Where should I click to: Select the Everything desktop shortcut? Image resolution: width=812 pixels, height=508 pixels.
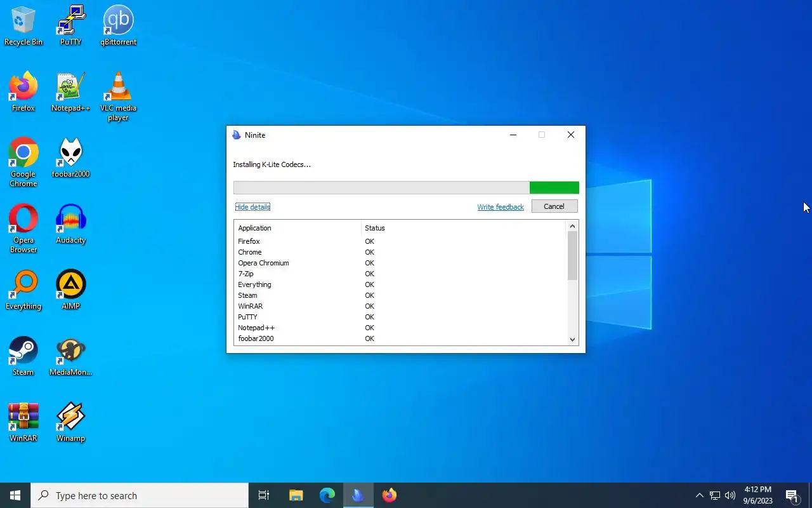pyautogui.click(x=23, y=290)
